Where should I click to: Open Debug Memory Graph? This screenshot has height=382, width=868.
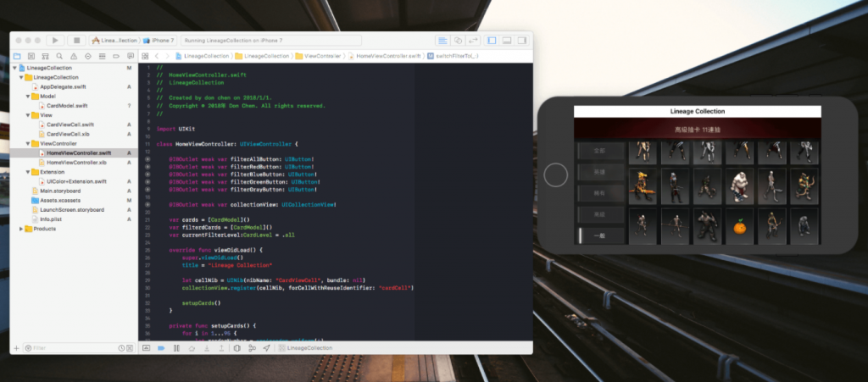(252, 348)
